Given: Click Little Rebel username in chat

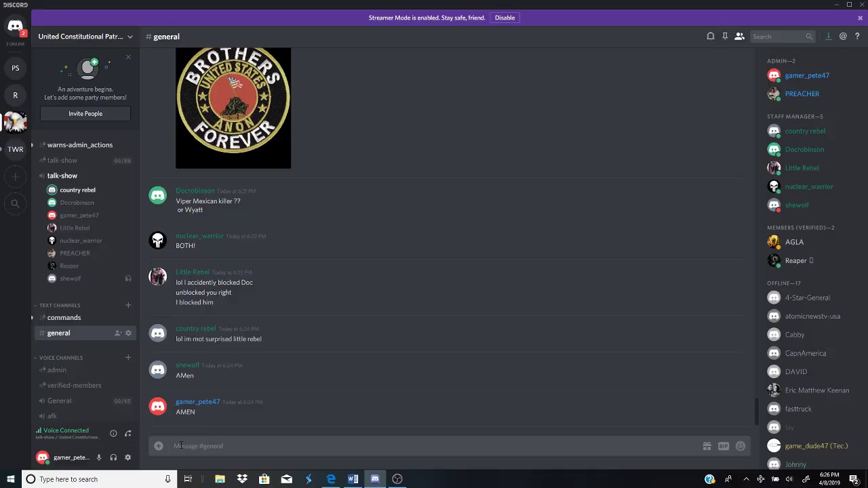Looking at the screenshot, I should [193, 272].
